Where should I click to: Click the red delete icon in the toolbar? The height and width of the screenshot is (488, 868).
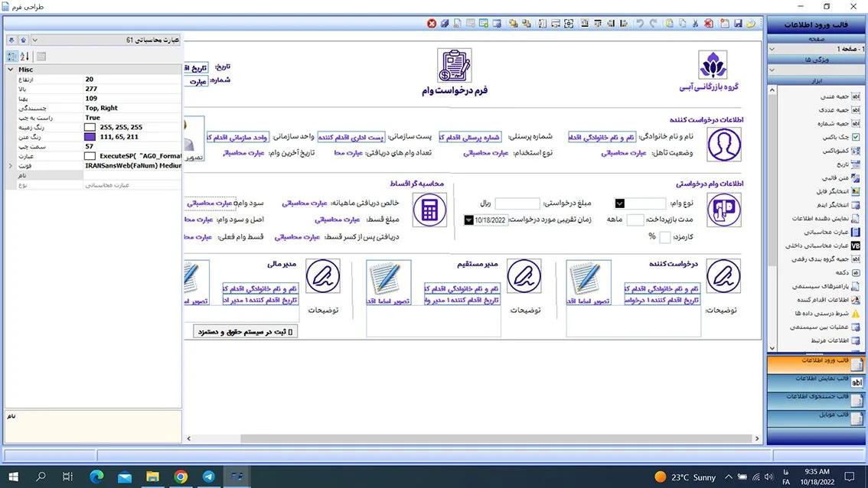[x=432, y=24]
